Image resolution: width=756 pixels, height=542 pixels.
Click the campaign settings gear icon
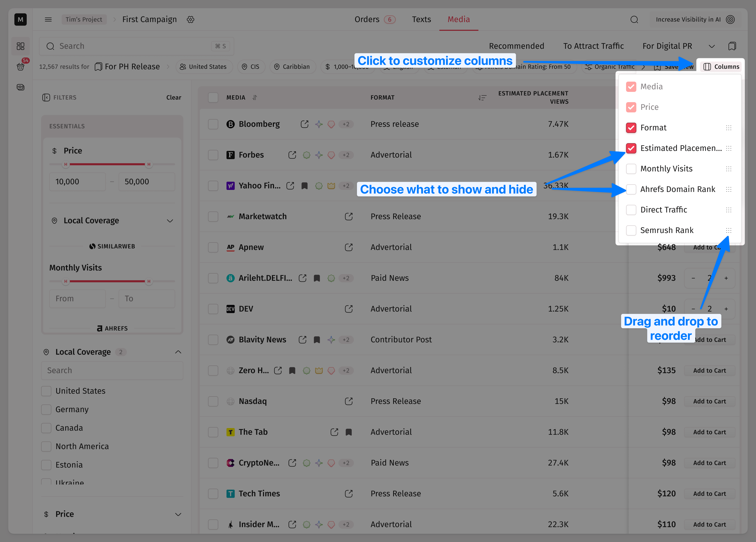(190, 20)
